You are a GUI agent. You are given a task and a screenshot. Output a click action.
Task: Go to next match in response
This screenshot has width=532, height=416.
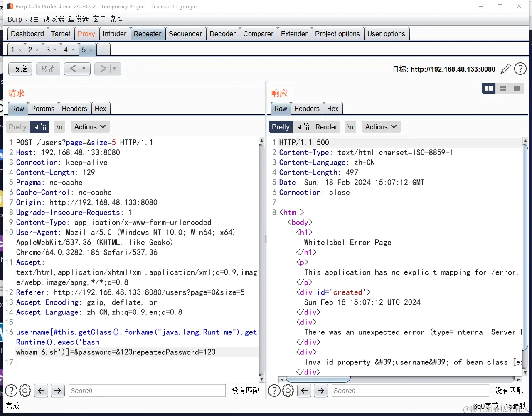[x=321, y=390]
